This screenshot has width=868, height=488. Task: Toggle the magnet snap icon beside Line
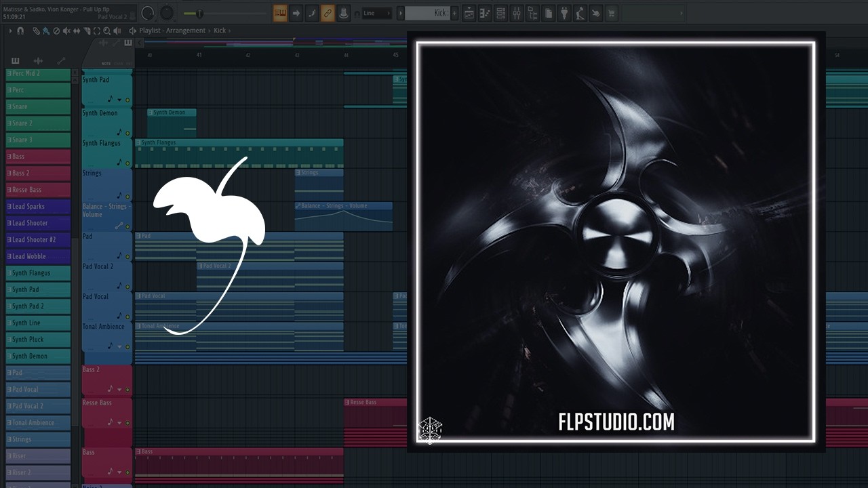coord(357,14)
